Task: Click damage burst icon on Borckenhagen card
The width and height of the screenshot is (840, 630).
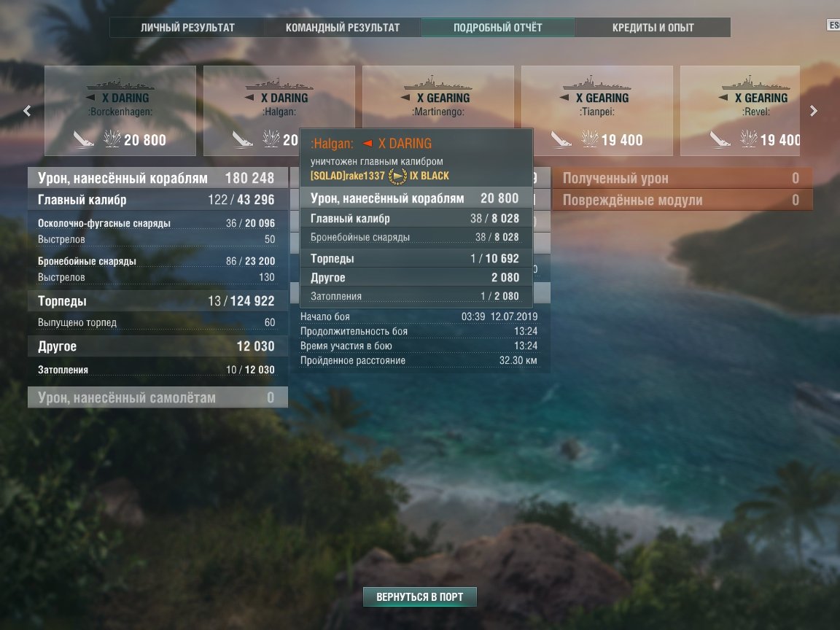Action: click(x=112, y=139)
